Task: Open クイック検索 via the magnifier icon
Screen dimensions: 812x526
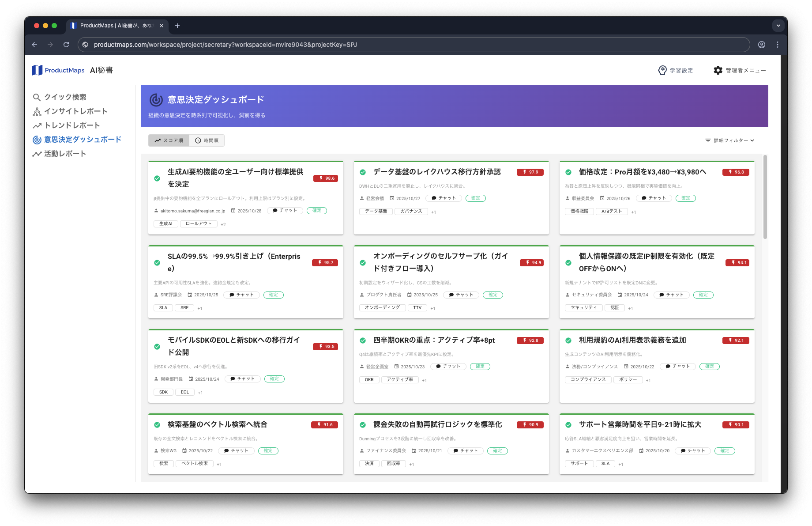Action: (x=37, y=97)
